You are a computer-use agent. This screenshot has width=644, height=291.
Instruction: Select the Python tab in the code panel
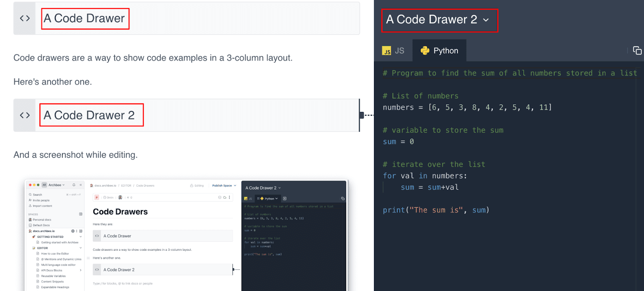click(440, 51)
